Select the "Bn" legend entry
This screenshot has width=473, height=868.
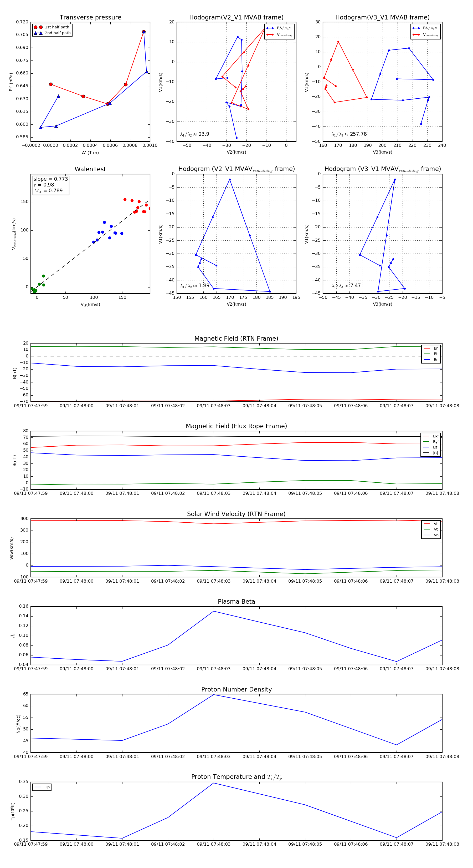click(x=431, y=360)
